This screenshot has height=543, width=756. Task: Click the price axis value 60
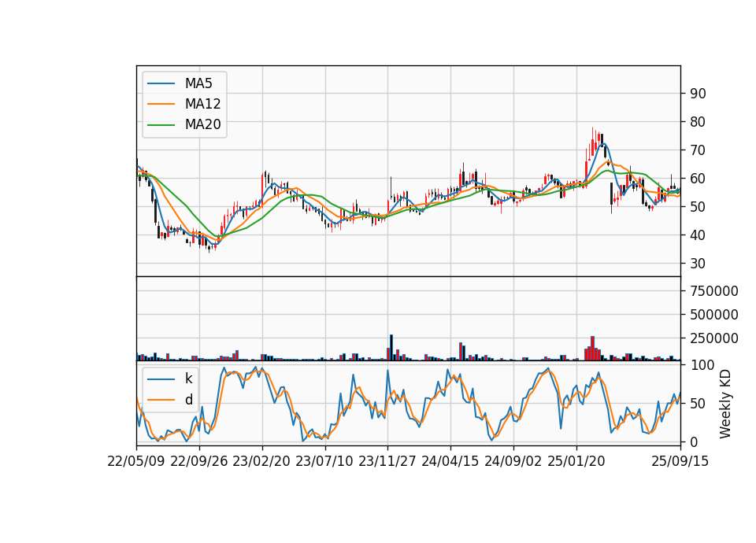[698, 179]
